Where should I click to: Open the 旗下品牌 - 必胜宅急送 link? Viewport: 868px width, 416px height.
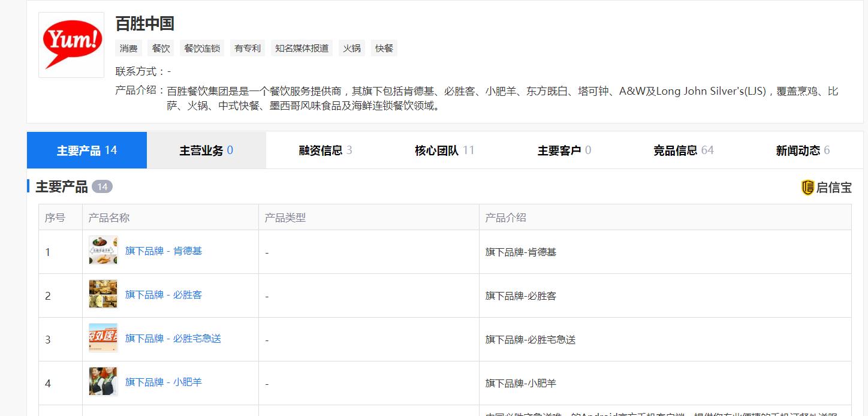pyautogui.click(x=173, y=338)
